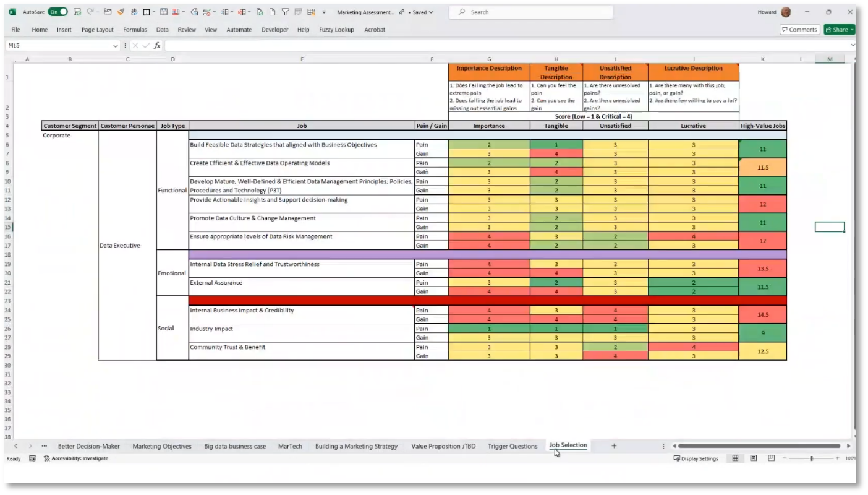The width and height of the screenshot is (868, 495).
Task: Click Accessibility: Investigate in status bar
Action: click(76, 458)
